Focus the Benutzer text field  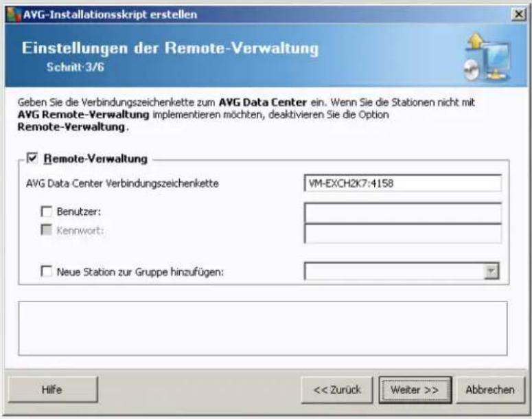(x=403, y=213)
